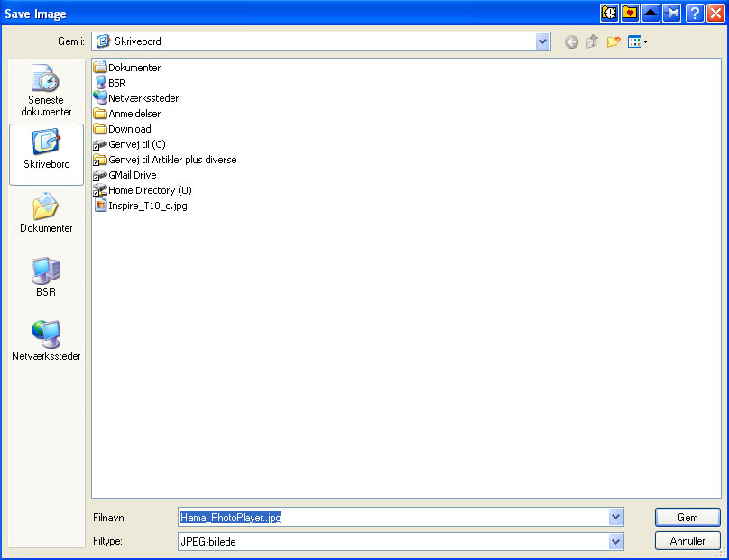Open Netværkssteder in the places bar
This screenshot has height=560, width=729.
point(46,341)
